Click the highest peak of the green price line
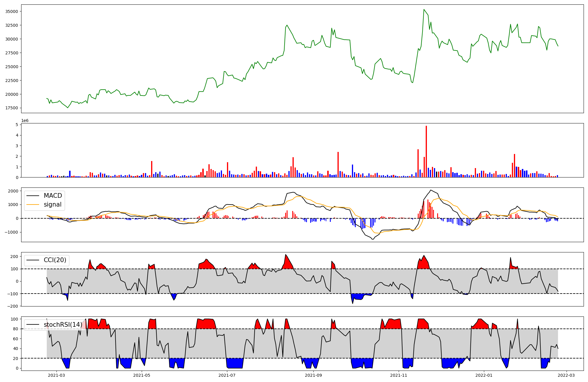588x382 pixels. pyautogui.click(x=424, y=9)
